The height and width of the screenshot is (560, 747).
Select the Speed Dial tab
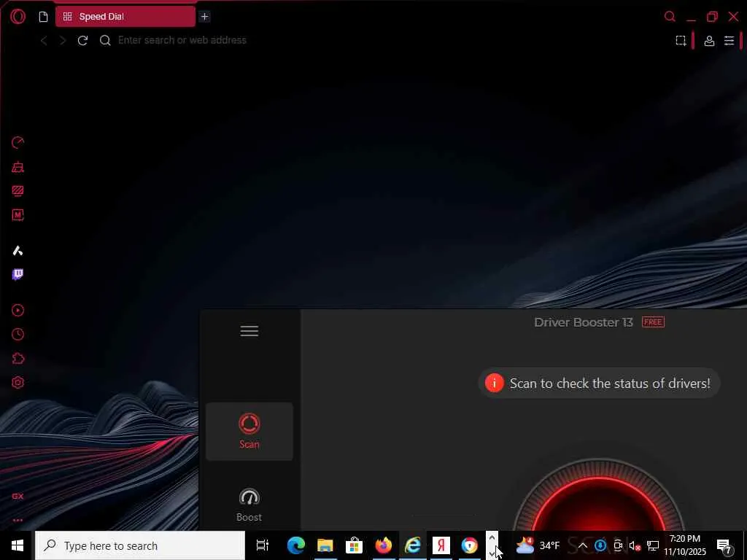pyautogui.click(x=125, y=17)
